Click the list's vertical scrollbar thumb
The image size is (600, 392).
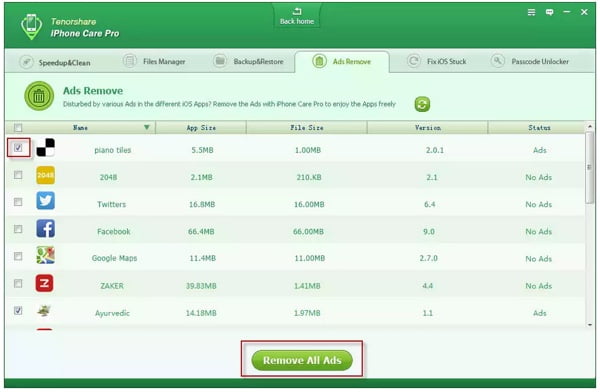click(589, 167)
